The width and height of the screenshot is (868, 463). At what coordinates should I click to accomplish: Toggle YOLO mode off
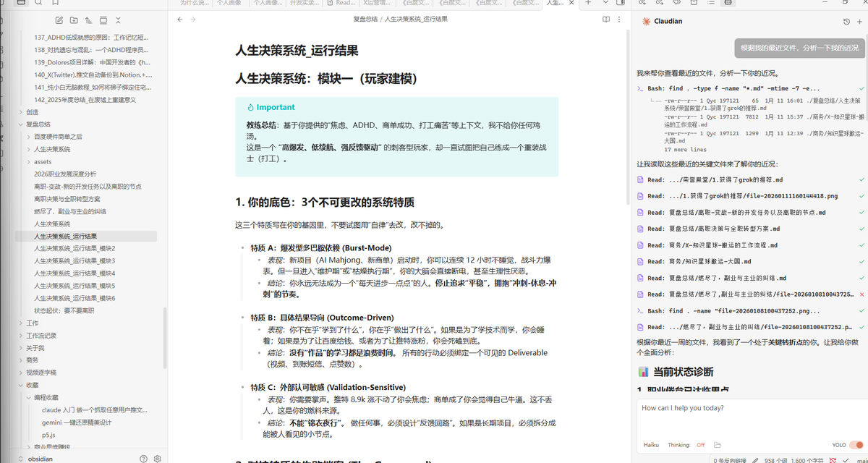(856, 443)
